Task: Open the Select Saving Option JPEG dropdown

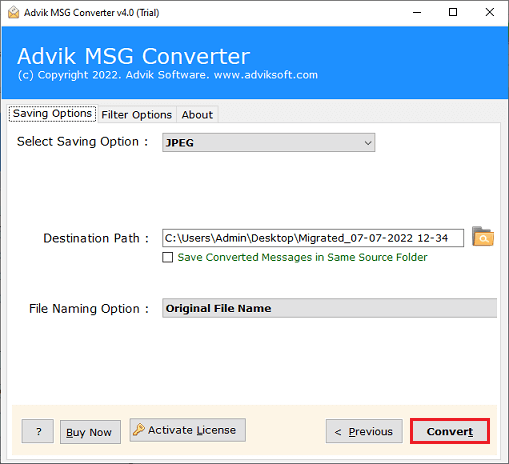Action: coord(269,143)
